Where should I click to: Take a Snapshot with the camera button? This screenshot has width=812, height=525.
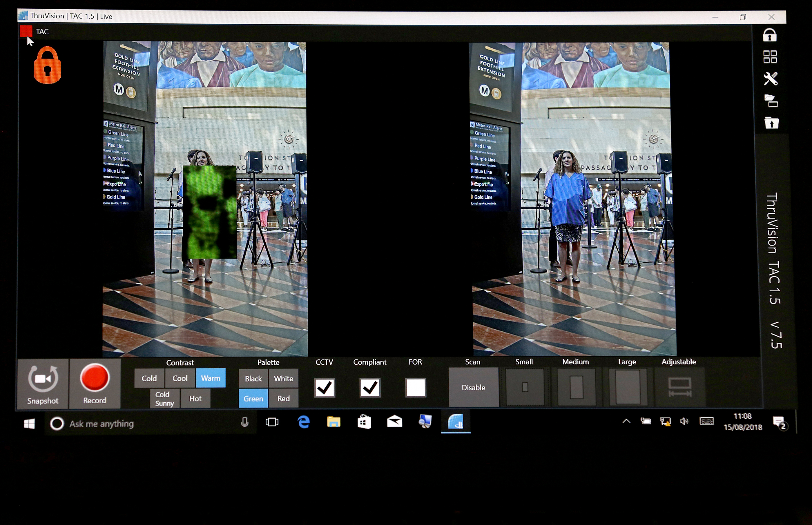43,384
